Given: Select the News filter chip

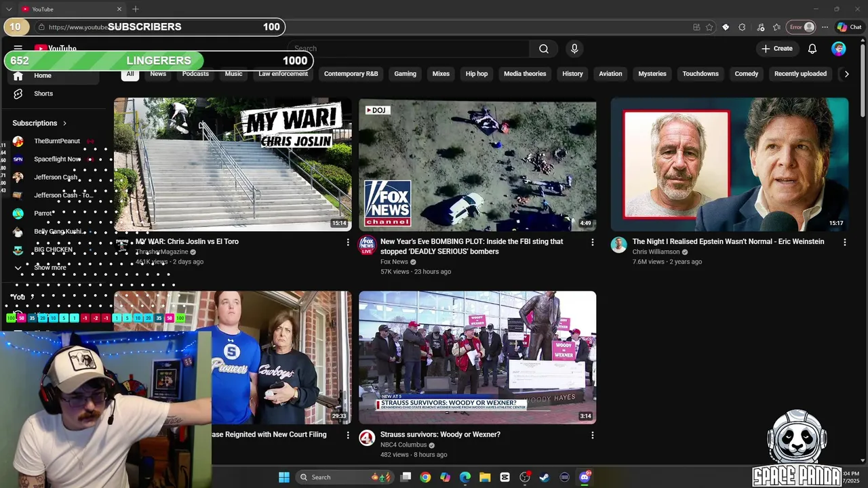Looking at the screenshot, I should (158, 74).
